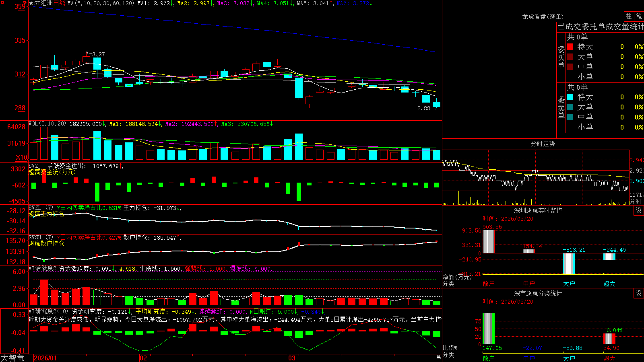Click the 2026/01 timeline marker
Screen dimensions: 644x362
point(45,358)
